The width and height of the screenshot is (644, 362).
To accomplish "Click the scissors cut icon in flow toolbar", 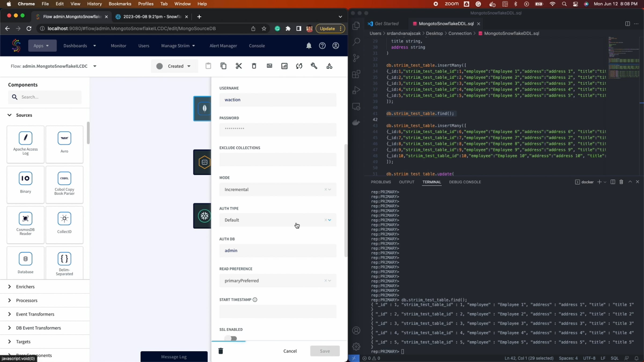I will [239, 66].
